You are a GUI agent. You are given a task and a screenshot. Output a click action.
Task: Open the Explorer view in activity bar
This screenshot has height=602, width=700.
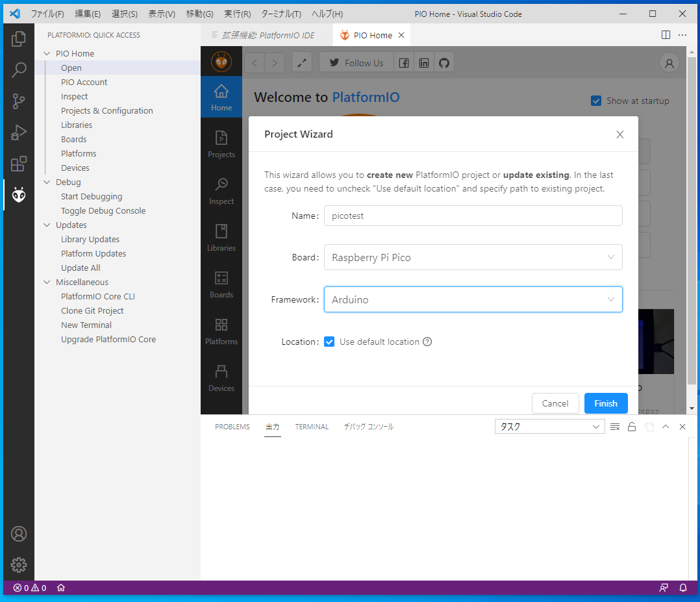(18, 39)
